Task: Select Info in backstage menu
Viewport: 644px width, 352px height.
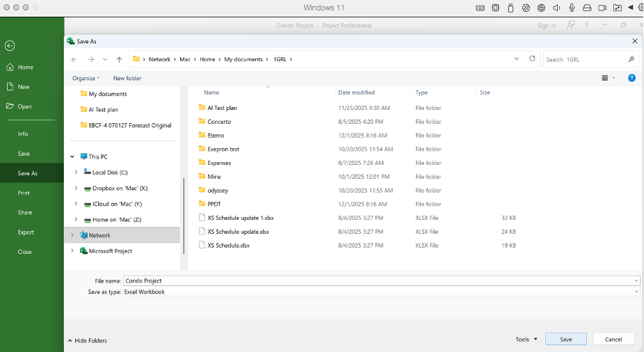Action: [22, 134]
